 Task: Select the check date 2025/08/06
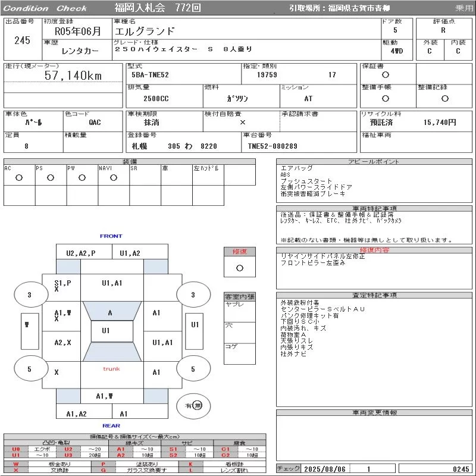coord(325,469)
